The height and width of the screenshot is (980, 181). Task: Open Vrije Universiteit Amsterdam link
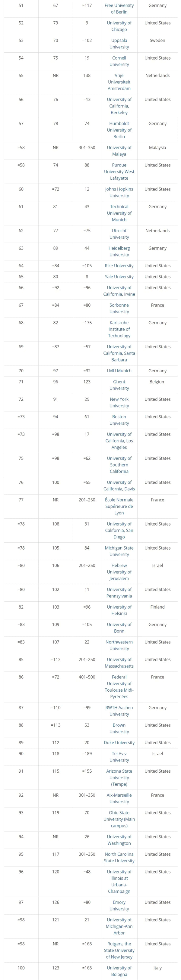[x=119, y=82]
